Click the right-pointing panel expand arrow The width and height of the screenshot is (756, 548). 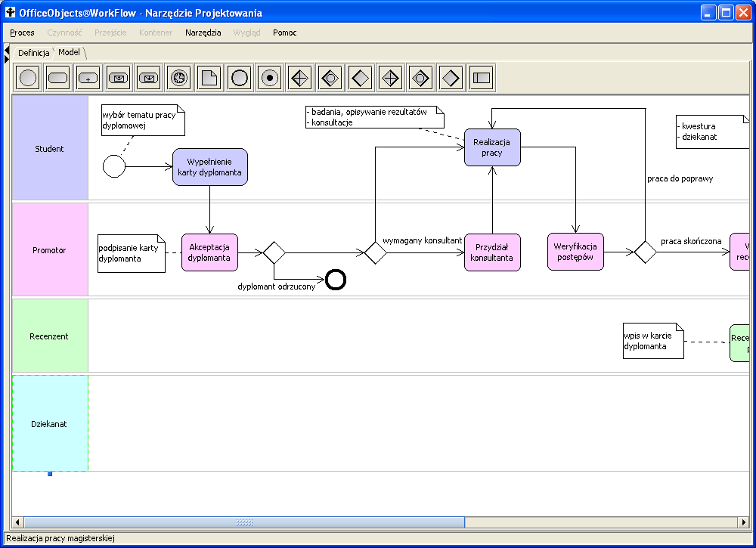pos(7,59)
